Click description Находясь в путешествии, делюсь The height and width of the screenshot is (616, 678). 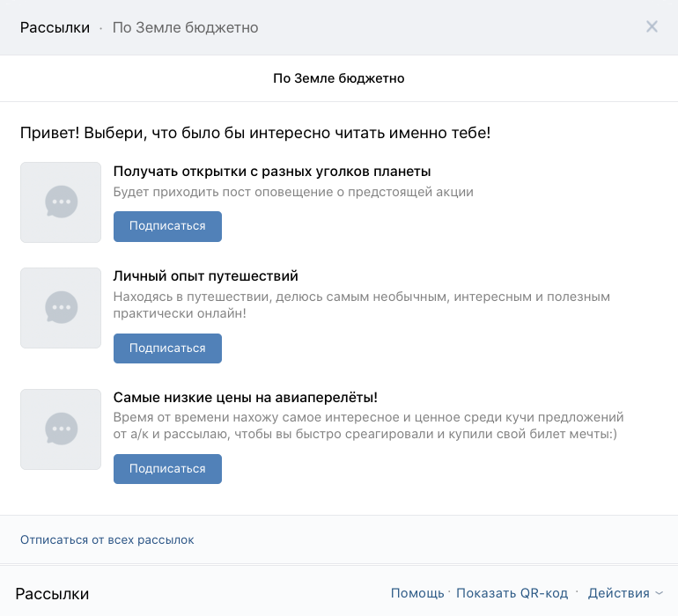[x=362, y=304]
